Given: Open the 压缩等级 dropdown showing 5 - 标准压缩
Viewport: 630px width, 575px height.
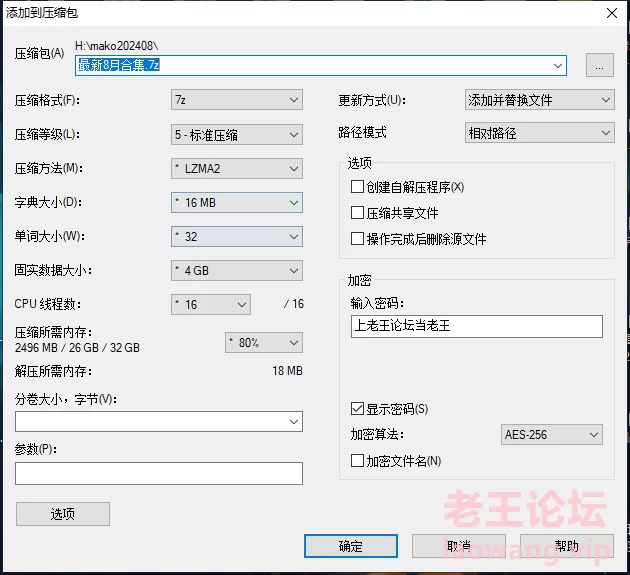Looking at the screenshot, I should [237, 135].
